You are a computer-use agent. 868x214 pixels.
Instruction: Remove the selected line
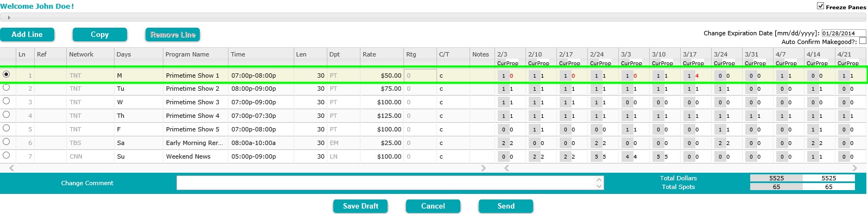click(x=173, y=34)
